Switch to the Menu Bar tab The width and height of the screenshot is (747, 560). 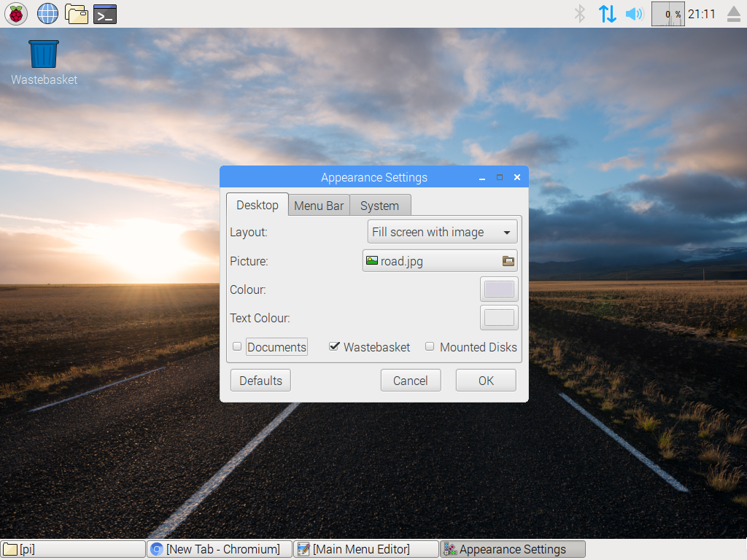(319, 205)
